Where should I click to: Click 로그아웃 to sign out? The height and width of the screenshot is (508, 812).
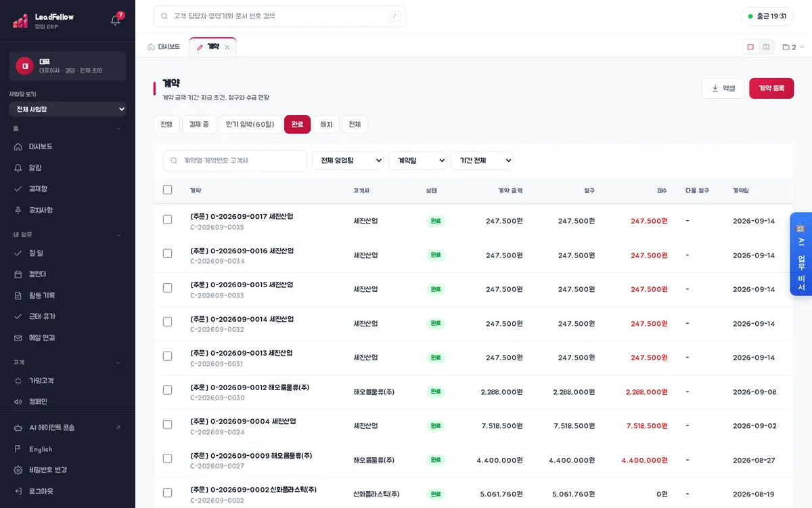pyautogui.click(x=68, y=491)
